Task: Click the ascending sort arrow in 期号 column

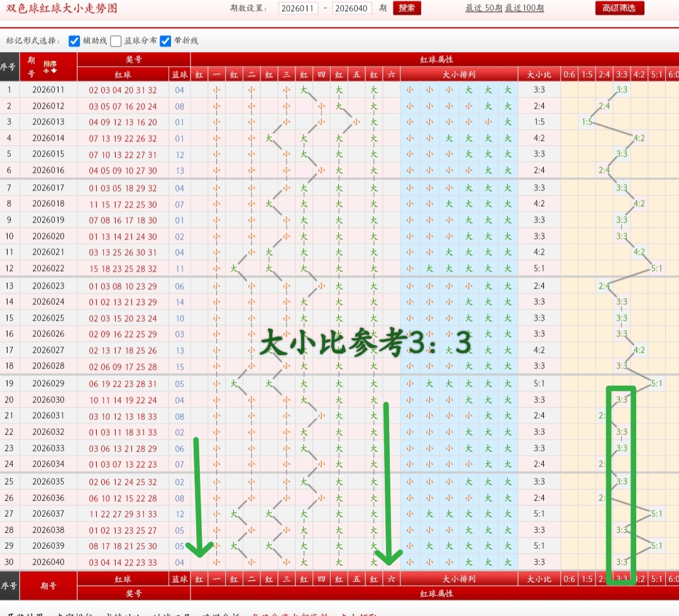Action: (x=46, y=70)
